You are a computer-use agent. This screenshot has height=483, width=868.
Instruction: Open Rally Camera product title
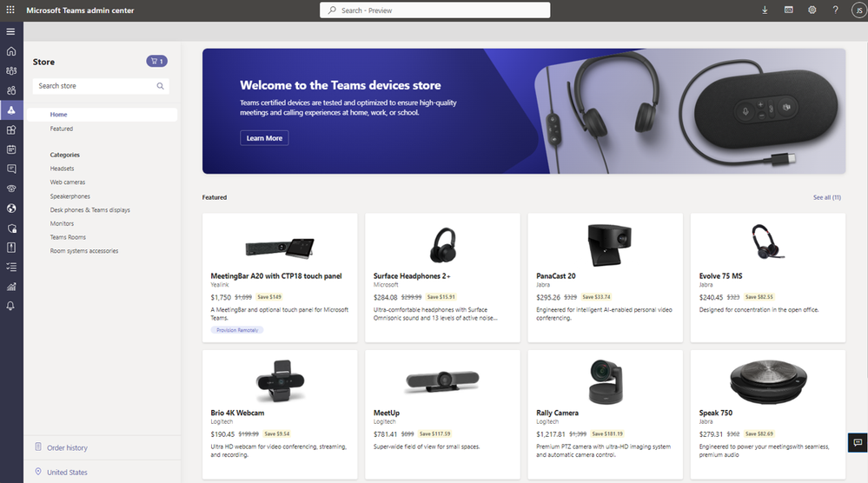tap(557, 413)
